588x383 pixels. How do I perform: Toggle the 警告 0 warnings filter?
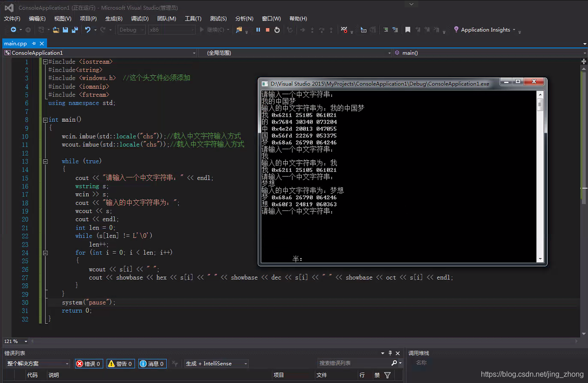tap(120, 364)
